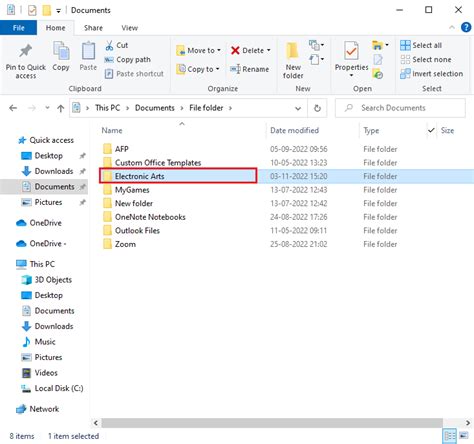
Task: Click the Pin to Quick access icon
Action: tap(25, 51)
